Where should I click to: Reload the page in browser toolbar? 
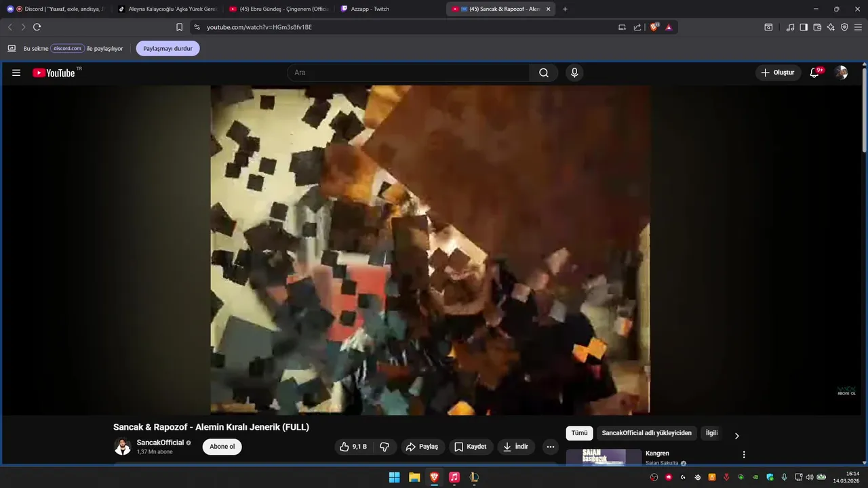tap(37, 27)
